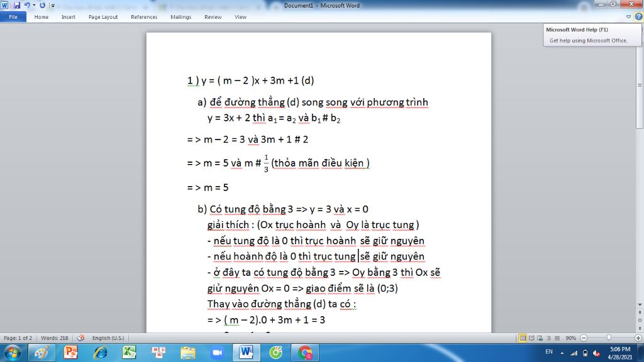Switch to the Insert ribbon tab
644x362 pixels.
68,17
